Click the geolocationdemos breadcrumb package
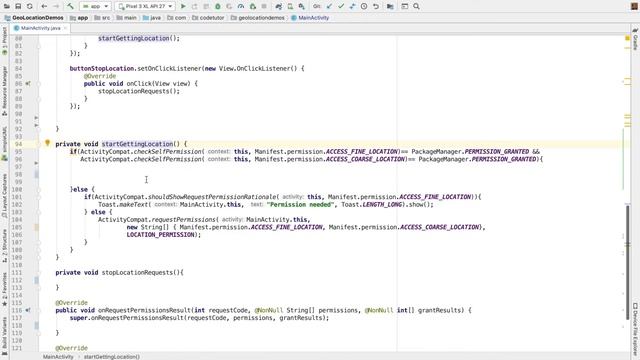640x360 pixels. click(258, 18)
